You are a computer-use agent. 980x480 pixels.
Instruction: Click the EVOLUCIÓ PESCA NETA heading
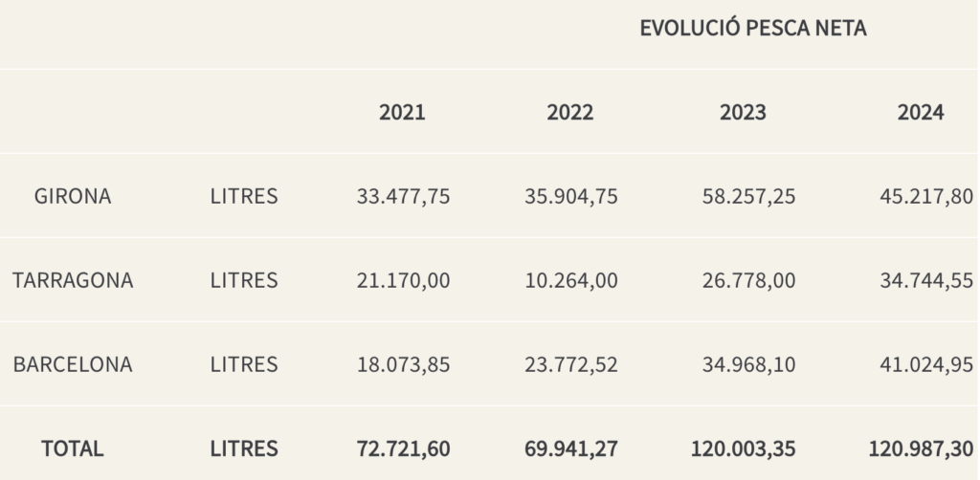(753, 28)
